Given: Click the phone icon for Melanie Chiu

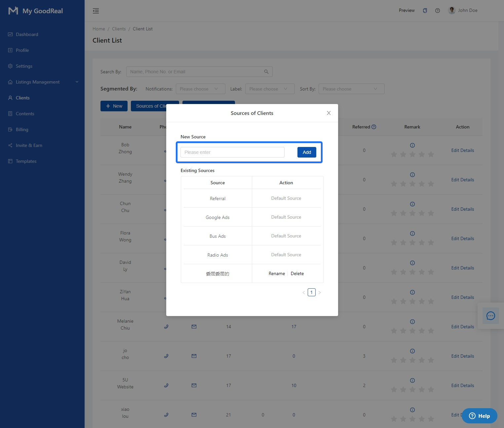Looking at the screenshot, I should pos(166,327).
